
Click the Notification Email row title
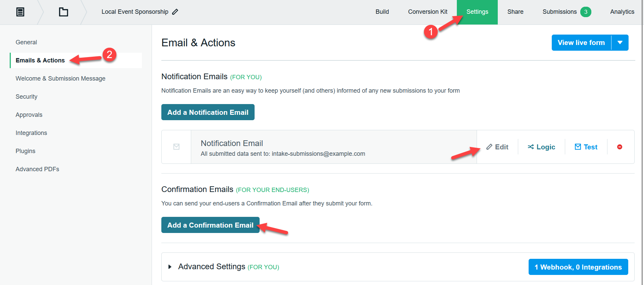coord(232,143)
